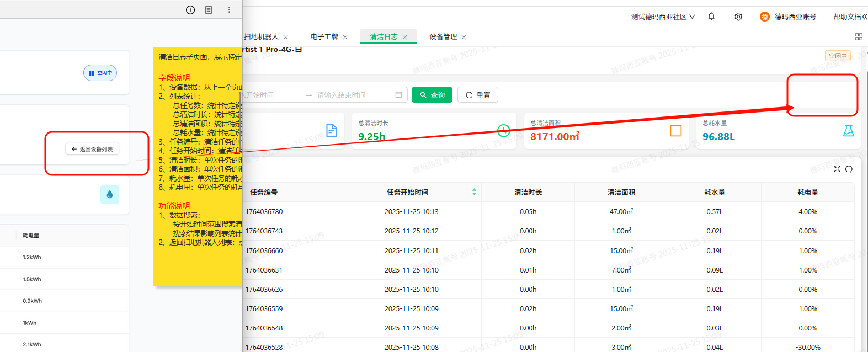Switch to the 设备管理 tab
Screen dimensions: 868x352
(443, 37)
